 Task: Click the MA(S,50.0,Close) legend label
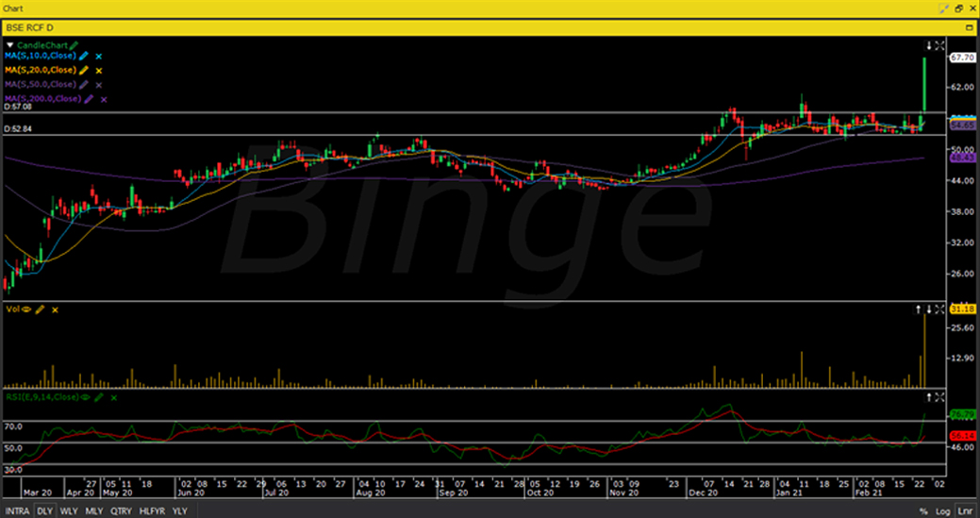click(x=41, y=84)
